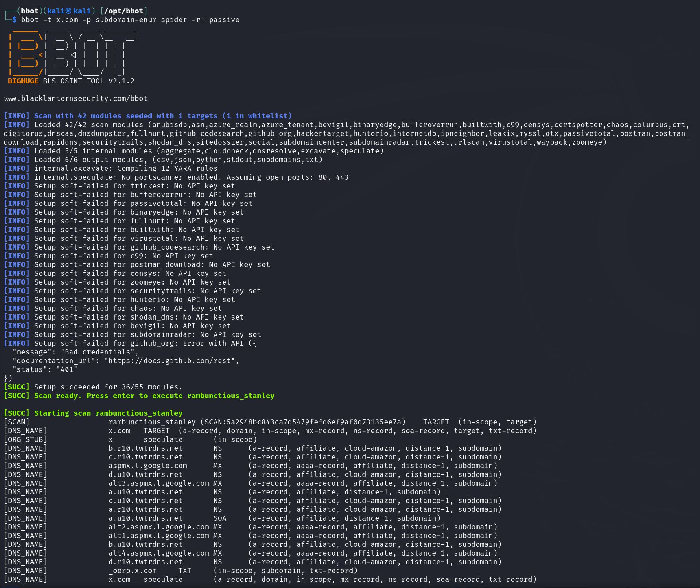Click soft-failed for subdomainradar line
This screenshot has height=588, width=700.
[x=132, y=334]
